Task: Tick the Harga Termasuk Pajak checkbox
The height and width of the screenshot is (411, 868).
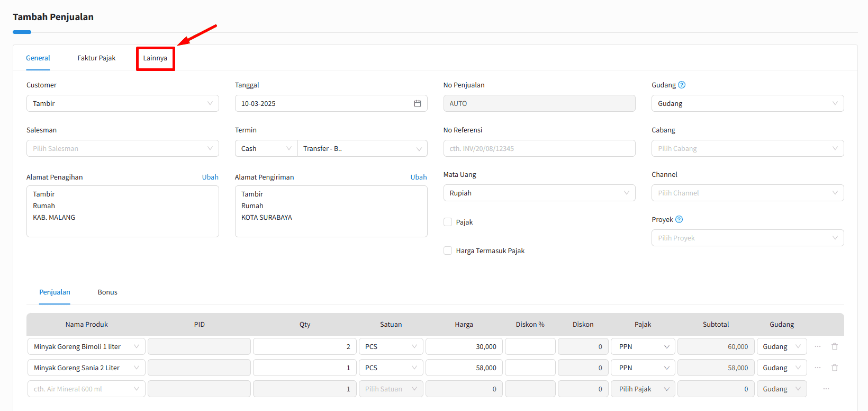Action: click(x=448, y=251)
